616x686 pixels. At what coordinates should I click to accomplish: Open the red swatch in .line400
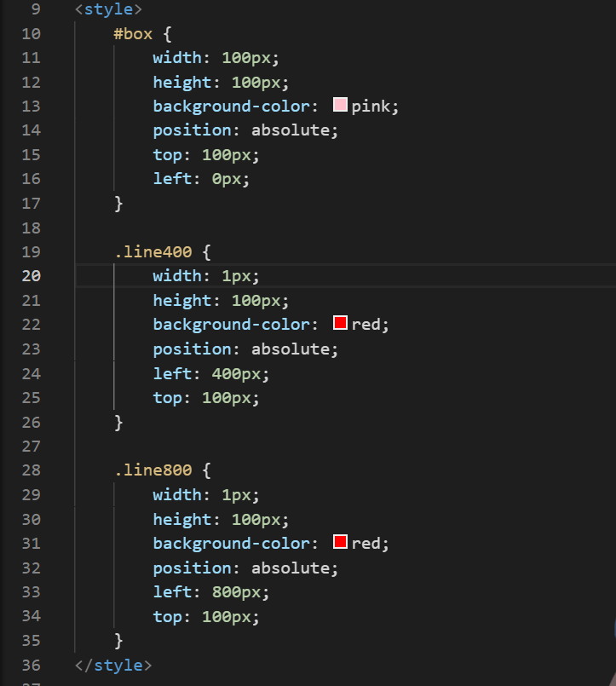[340, 323]
